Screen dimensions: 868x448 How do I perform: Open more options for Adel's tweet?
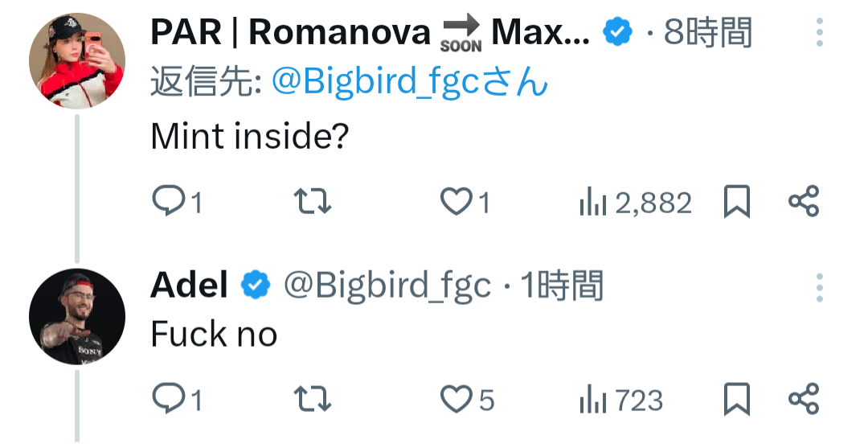[x=819, y=286]
